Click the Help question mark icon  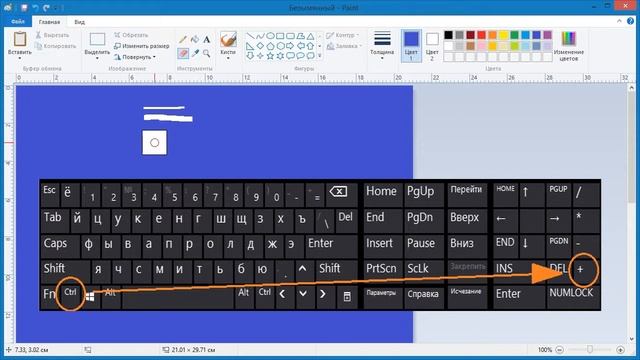pos(631,21)
